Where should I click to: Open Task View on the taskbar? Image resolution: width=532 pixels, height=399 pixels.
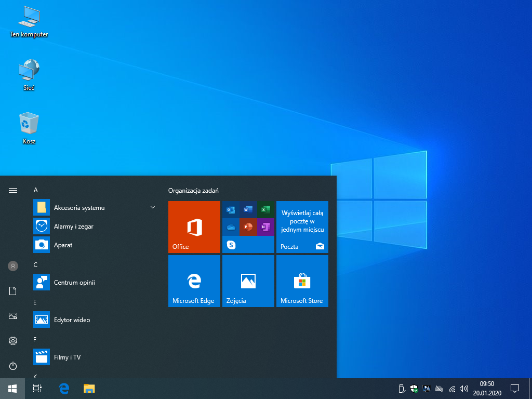click(x=37, y=389)
